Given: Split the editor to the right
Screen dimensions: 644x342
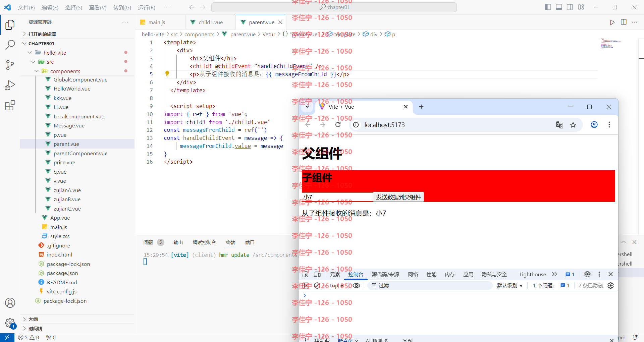Looking at the screenshot, I should (x=624, y=22).
